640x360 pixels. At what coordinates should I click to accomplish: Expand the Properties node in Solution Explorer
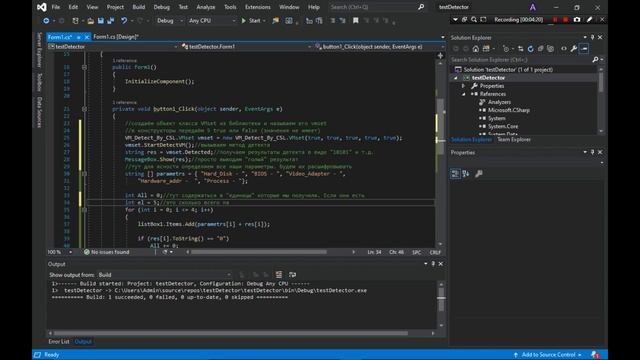463,86
